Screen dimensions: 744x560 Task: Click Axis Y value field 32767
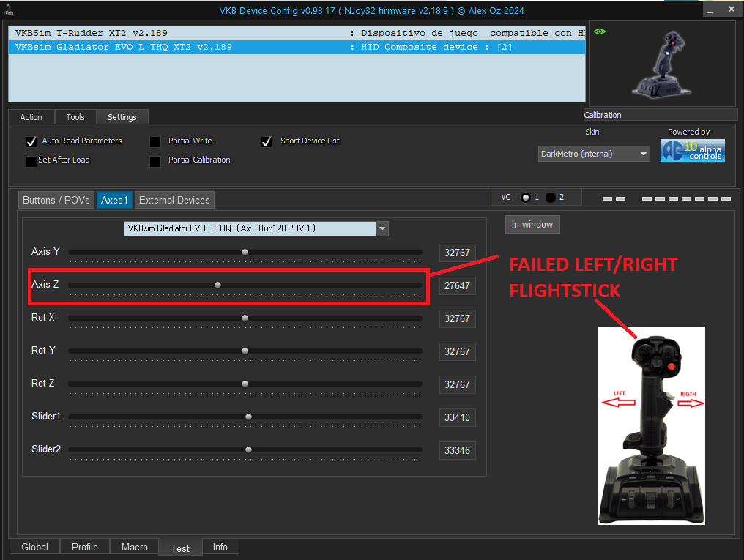click(458, 253)
